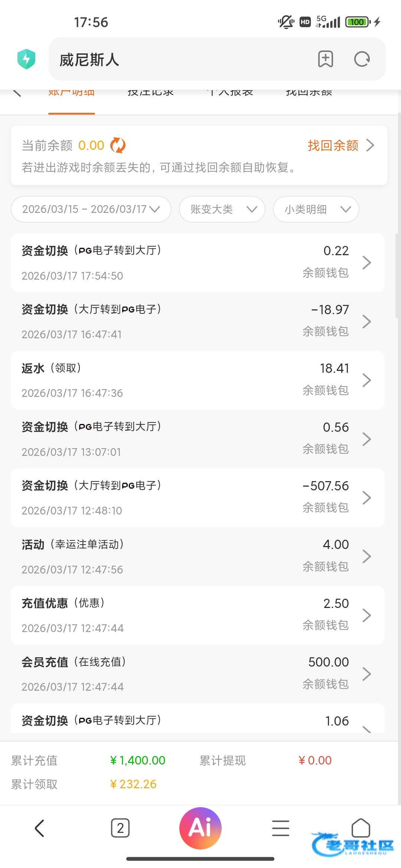Open the browser hamburger menu
Viewport: 401px width, 868px height.
click(x=281, y=828)
